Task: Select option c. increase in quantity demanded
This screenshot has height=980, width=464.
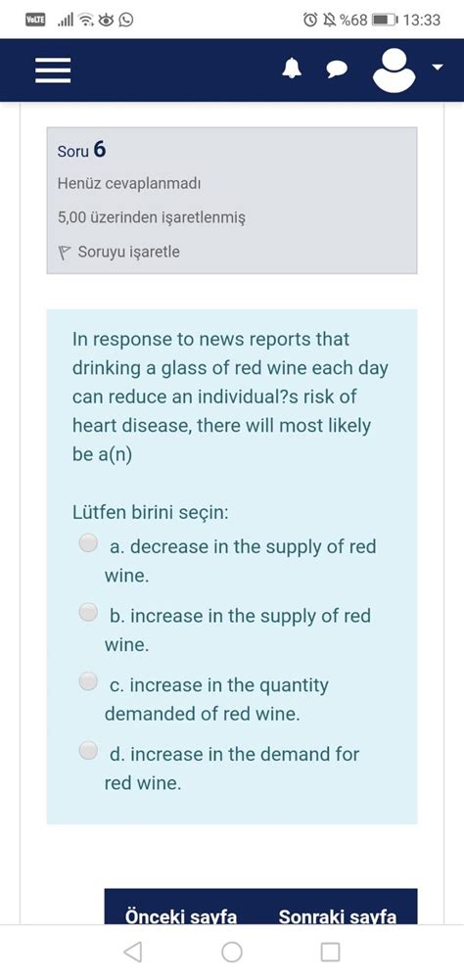Action: tap(88, 680)
